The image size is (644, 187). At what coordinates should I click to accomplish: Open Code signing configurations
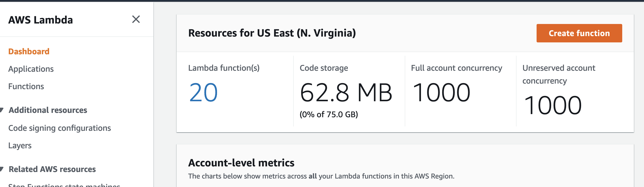click(x=60, y=128)
